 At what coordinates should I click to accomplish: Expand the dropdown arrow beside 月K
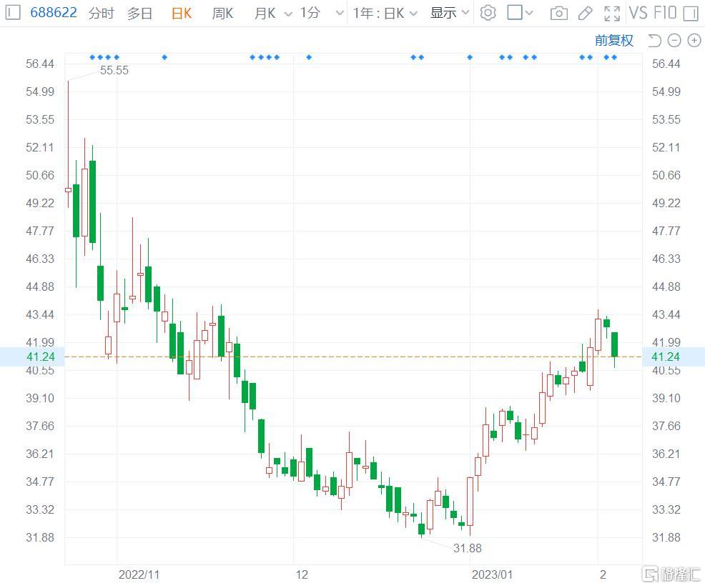[x=288, y=14]
